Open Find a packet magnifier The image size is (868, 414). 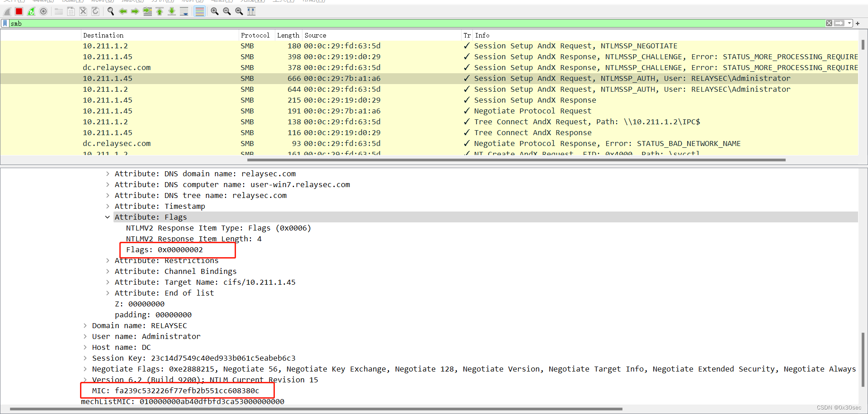[111, 11]
